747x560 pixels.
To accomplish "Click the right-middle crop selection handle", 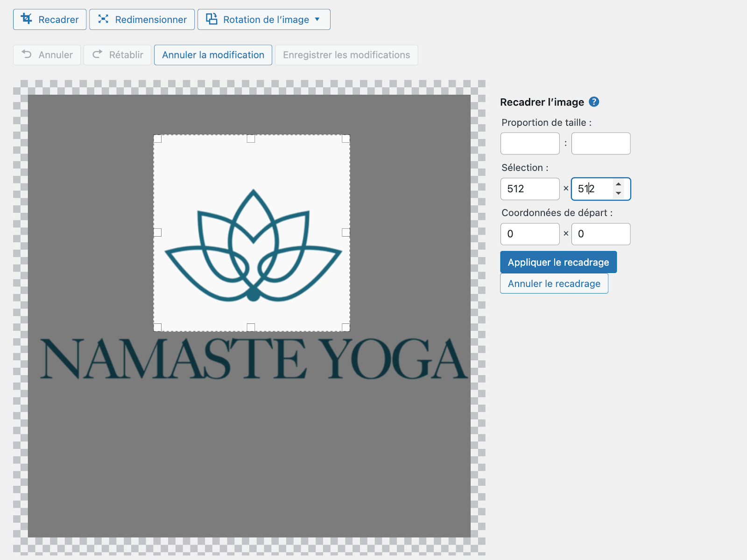I will point(346,232).
